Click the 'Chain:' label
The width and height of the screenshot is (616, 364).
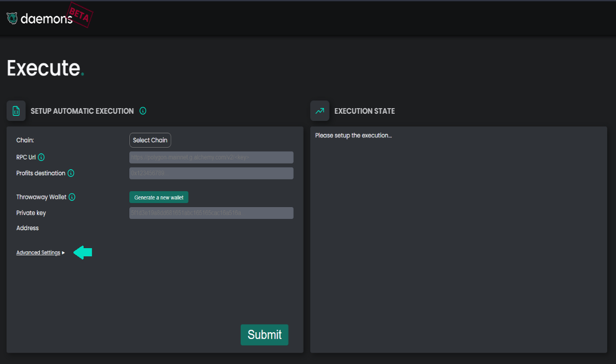tap(25, 140)
